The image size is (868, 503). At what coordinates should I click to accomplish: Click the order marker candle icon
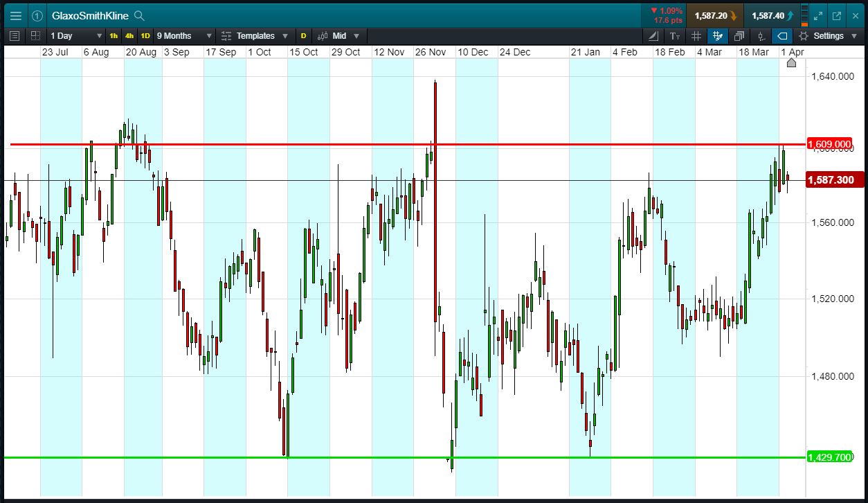[x=761, y=35]
